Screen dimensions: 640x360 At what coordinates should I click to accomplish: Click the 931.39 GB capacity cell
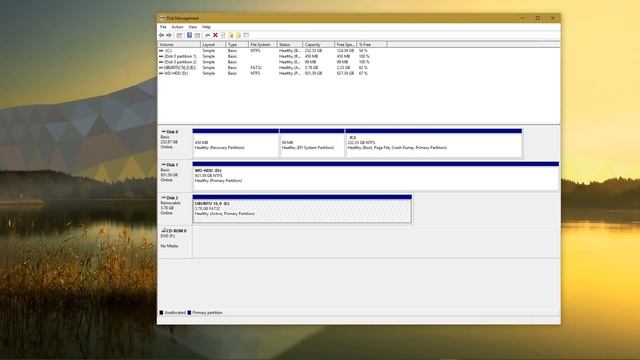pyautogui.click(x=313, y=73)
